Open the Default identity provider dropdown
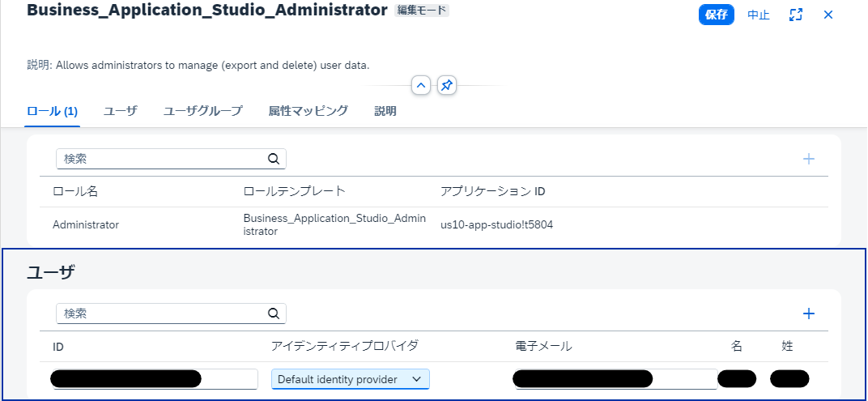The height and width of the screenshot is (401, 868). [x=351, y=379]
